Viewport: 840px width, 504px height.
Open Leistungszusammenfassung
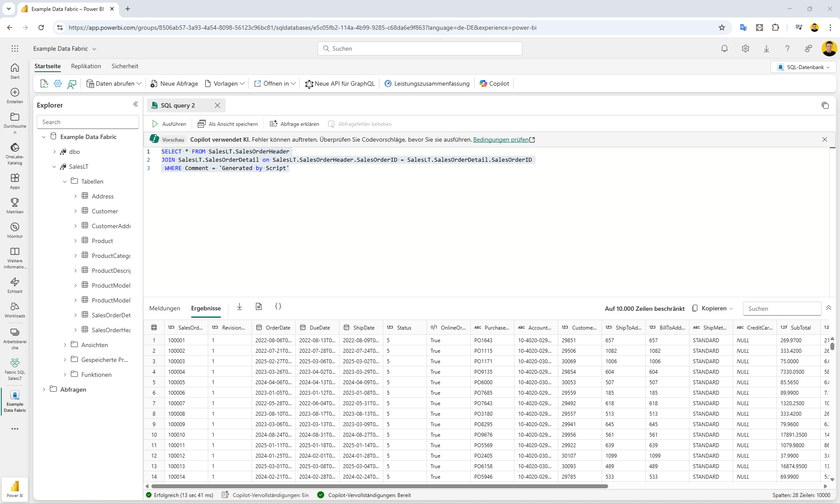427,83
